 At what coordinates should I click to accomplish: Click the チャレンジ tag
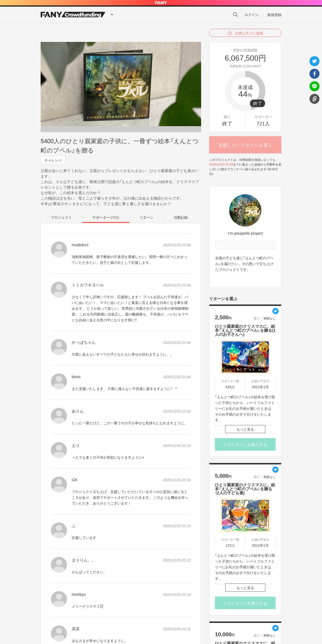[x=53, y=160]
